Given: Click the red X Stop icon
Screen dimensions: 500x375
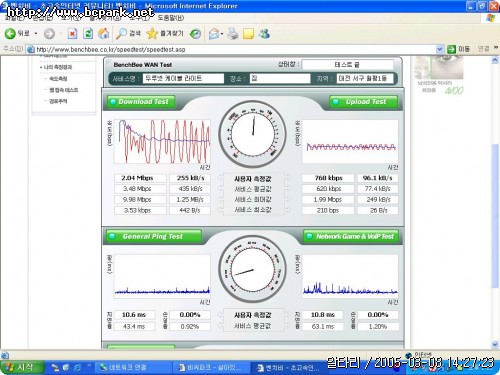Looking at the screenshot, I should click(x=72, y=33).
